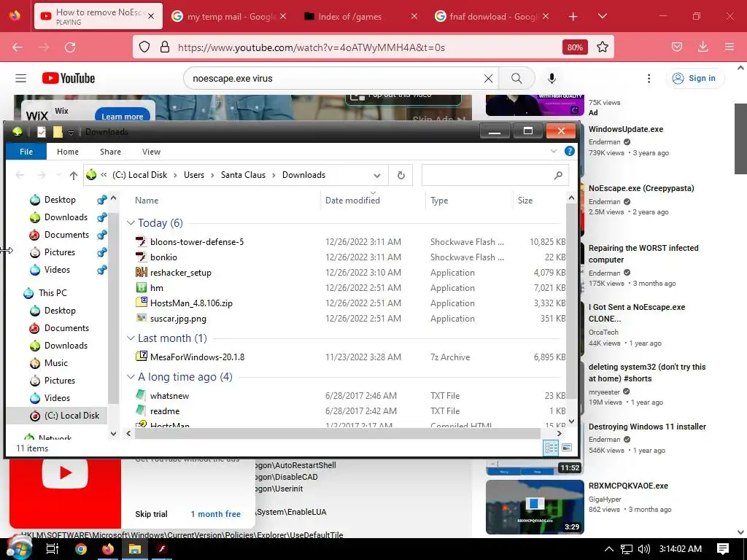Reload the YouTube page
The width and height of the screenshot is (747, 560).
(70, 47)
